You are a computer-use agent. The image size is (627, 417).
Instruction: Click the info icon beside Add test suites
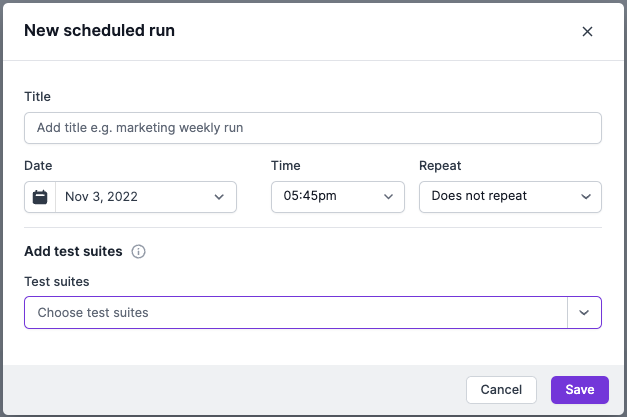138,251
